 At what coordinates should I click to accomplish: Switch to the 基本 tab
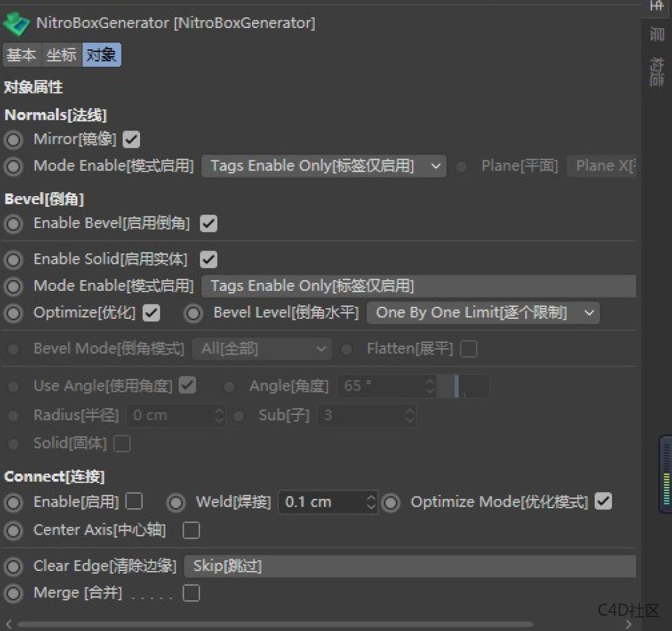click(22, 55)
